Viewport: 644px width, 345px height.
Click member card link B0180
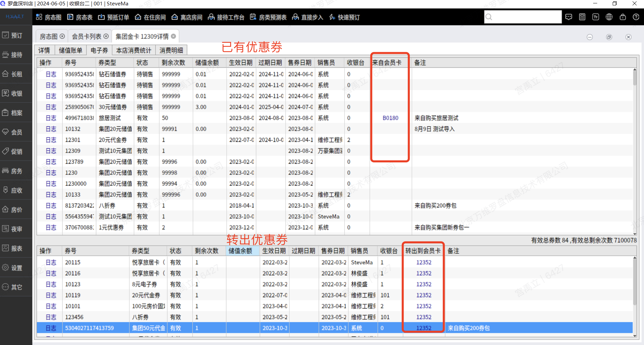390,118
